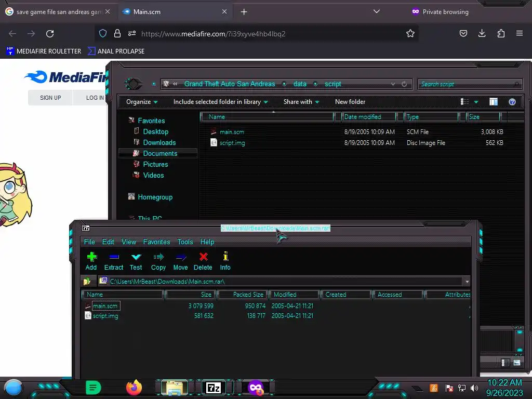Open a new Firefox tab
The height and width of the screenshot is (399, 532).
[244, 12]
